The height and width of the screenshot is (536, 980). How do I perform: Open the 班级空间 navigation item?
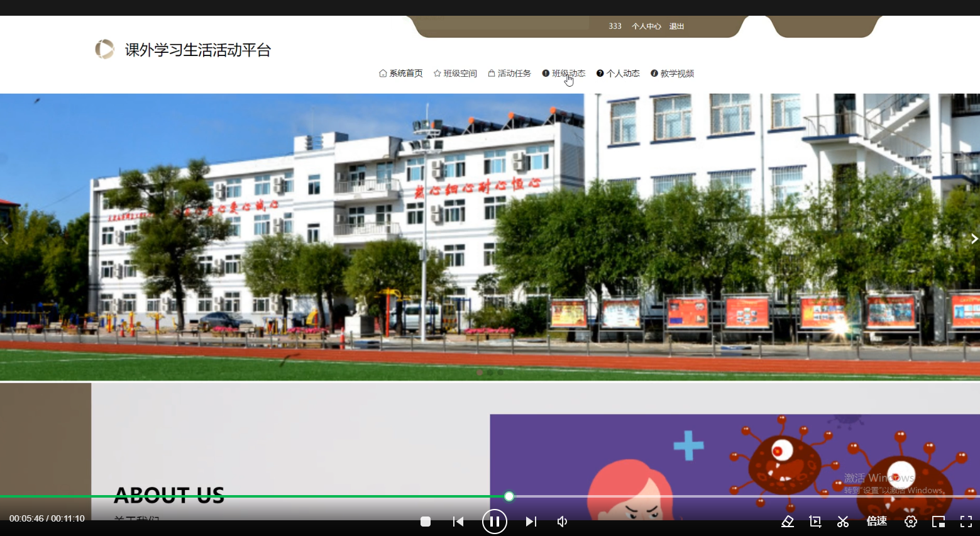pos(455,74)
